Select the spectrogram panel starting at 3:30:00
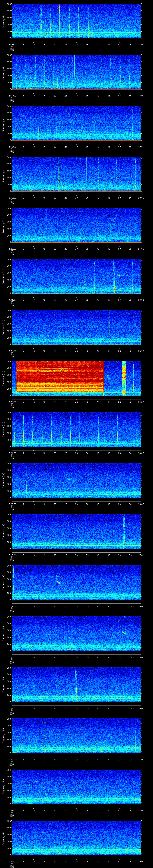Viewport: 153px width, 868px height. 76,736
